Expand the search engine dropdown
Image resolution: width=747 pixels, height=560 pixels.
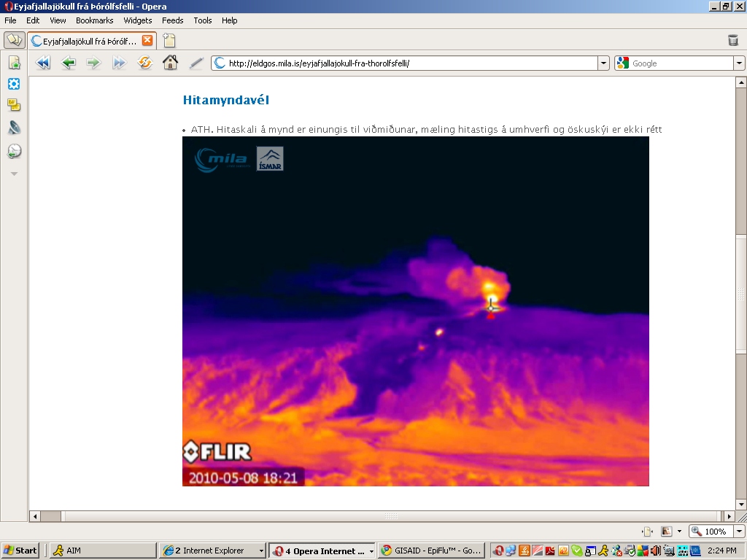740,63
